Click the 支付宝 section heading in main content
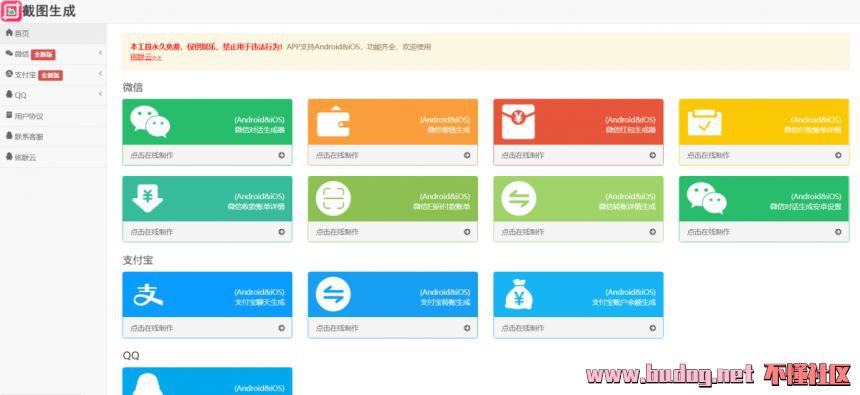 coord(138,260)
